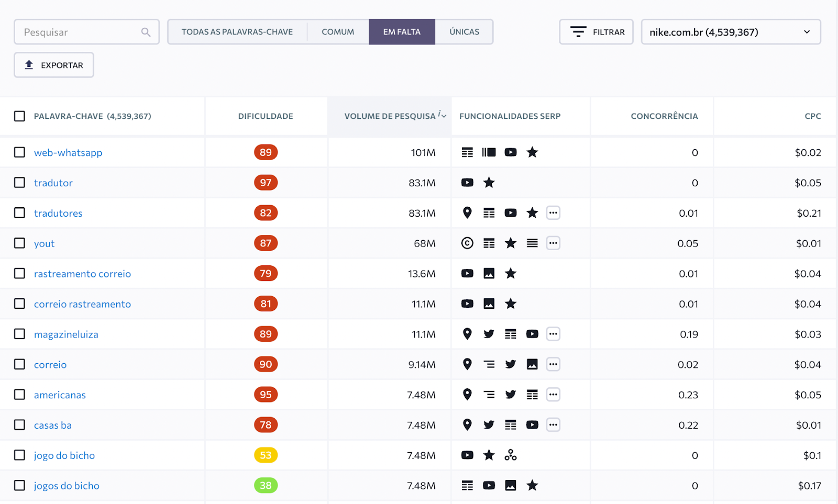Click the filter lines icon beside Filtrar
838x504 pixels.
(x=578, y=32)
